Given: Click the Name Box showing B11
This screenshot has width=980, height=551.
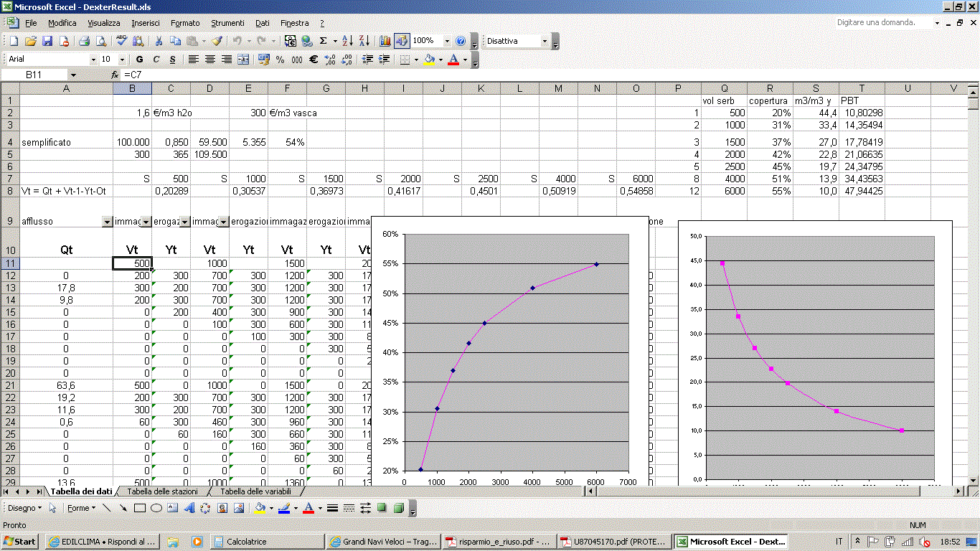Looking at the screenshot, I should pyautogui.click(x=34, y=75).
